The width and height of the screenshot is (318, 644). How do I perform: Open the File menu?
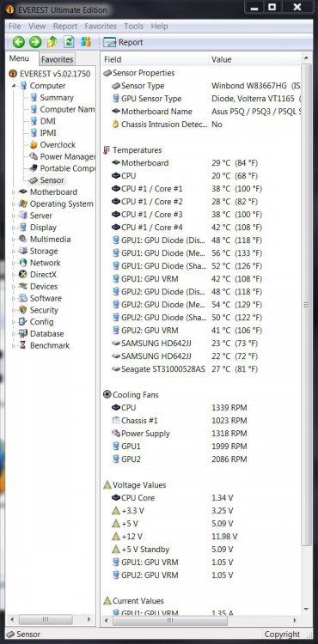(15, 27)
